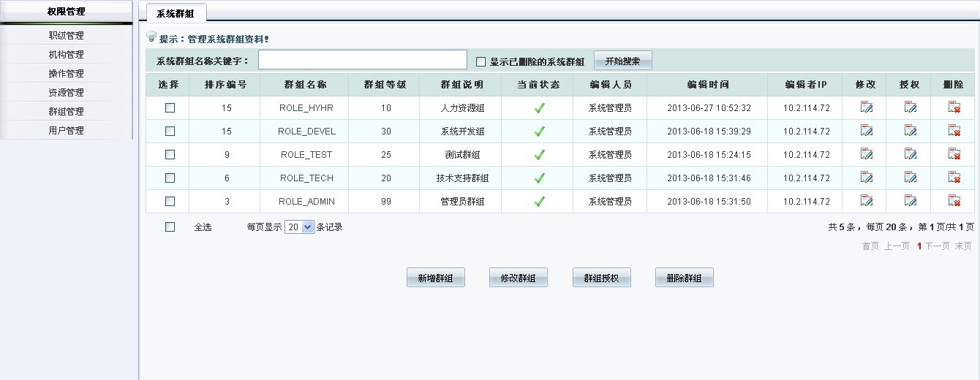Click the green status checkmark for ROLE_TECH
Screen dimensions: 980x380
[x=540, y=178]
